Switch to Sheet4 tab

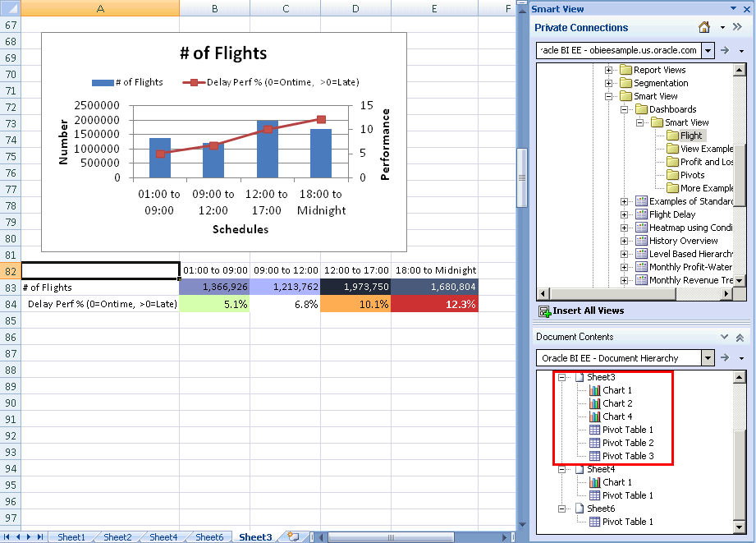click(x=163, y=536)
